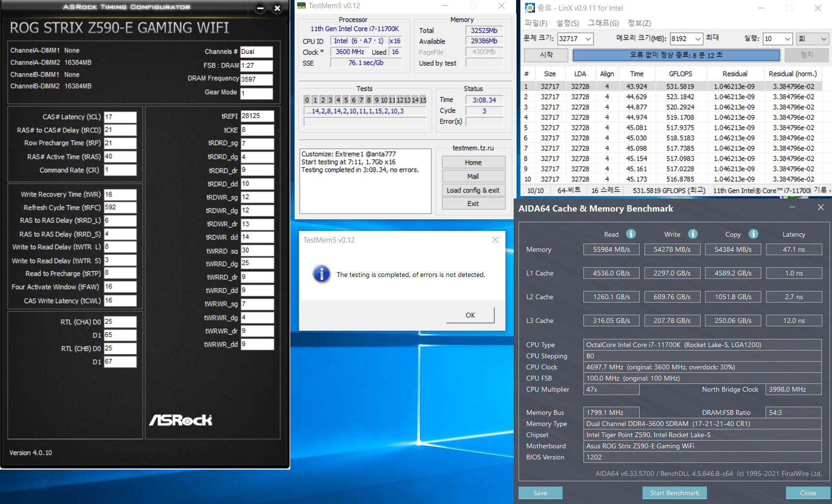Select LinX result row 5 with 517.9375 GFLOPS
This screenshot has width=832, height=504.
[x=673, y=128]
